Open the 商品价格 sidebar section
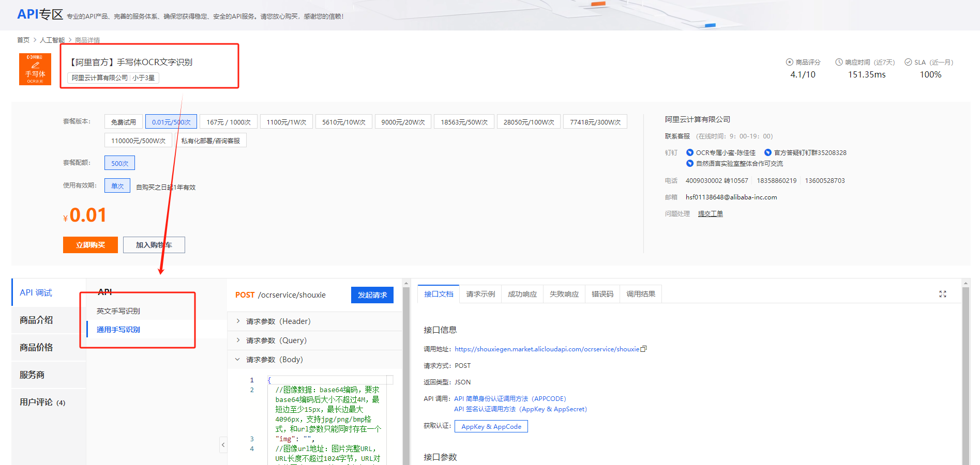The image size is (980, 465). point(49,347)
